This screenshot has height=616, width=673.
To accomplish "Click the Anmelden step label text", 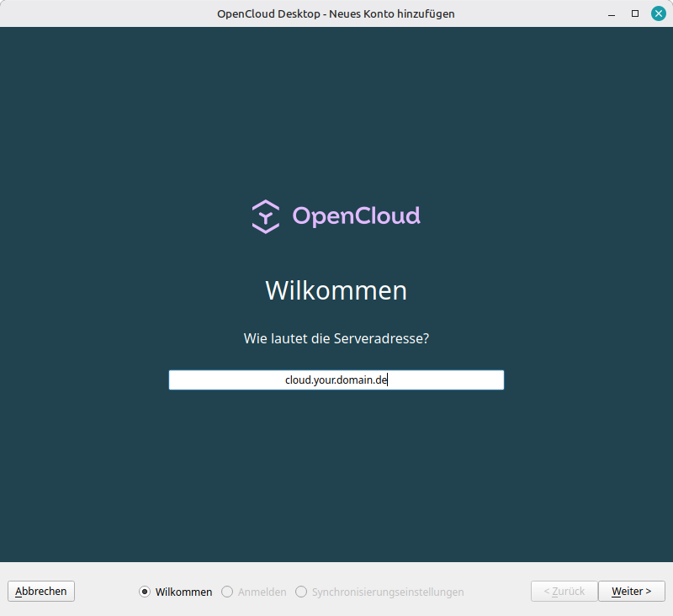I will (x=262, y=592).
